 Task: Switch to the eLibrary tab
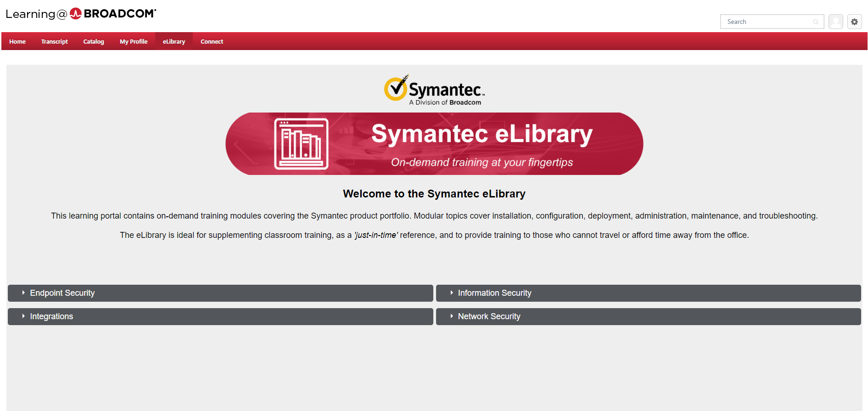[x=174, y=41]
